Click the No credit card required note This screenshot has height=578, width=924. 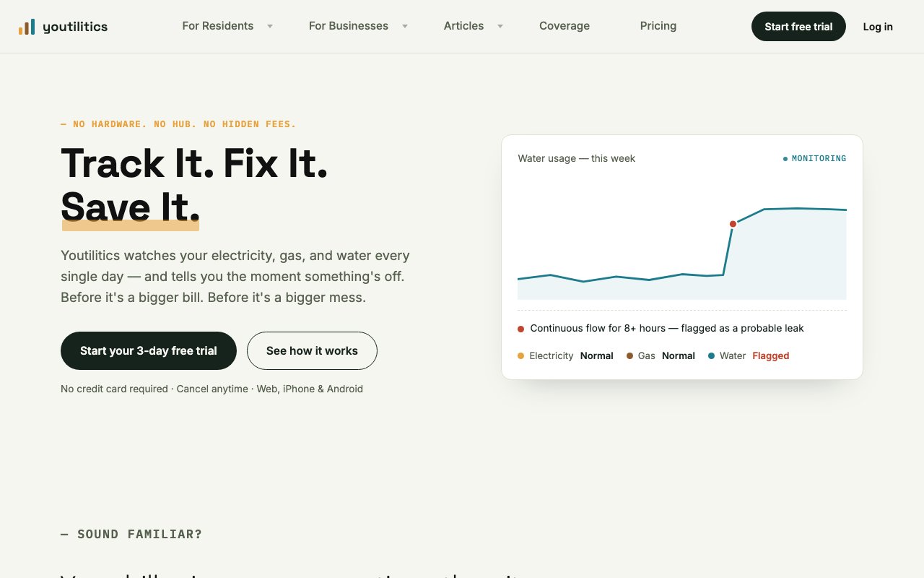point(212,389)
